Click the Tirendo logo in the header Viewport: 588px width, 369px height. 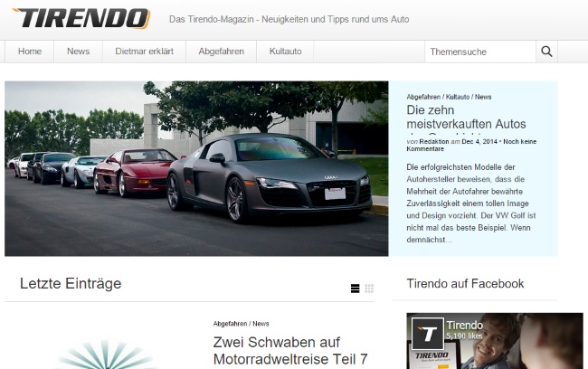point(81,18)
